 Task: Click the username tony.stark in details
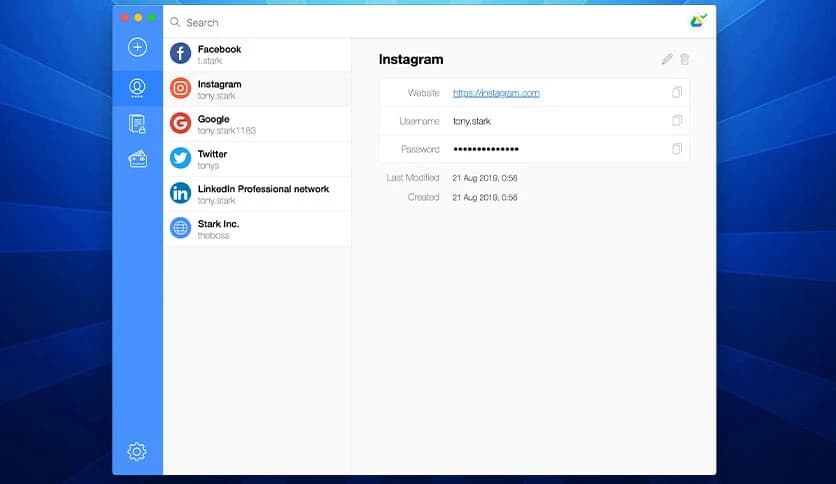pos(472,121)
